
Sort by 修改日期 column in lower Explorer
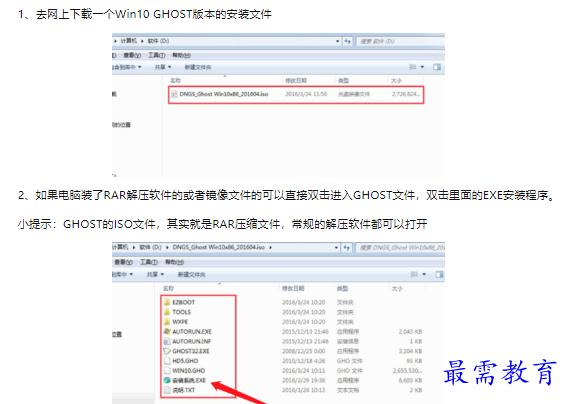point(293,288)
